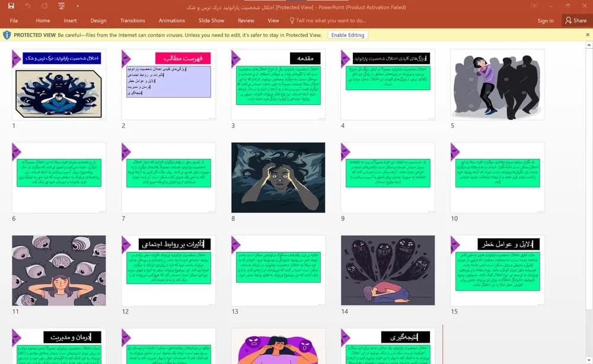The width and height of the screenshot is (593, 364).
Task: Click the scrollbar up arrow in the slide sorter
Action: point(589,45)
